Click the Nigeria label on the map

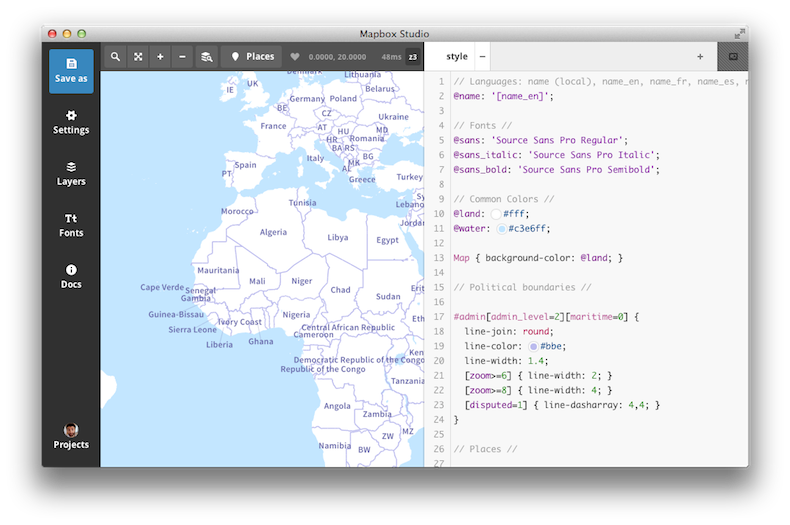click(x=296, y=315)
